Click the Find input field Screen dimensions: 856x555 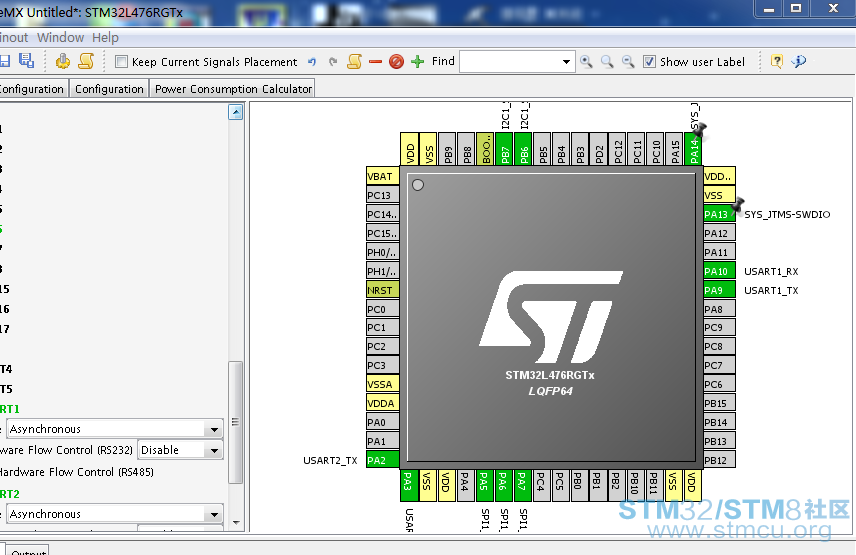click(x=510, y=62)
